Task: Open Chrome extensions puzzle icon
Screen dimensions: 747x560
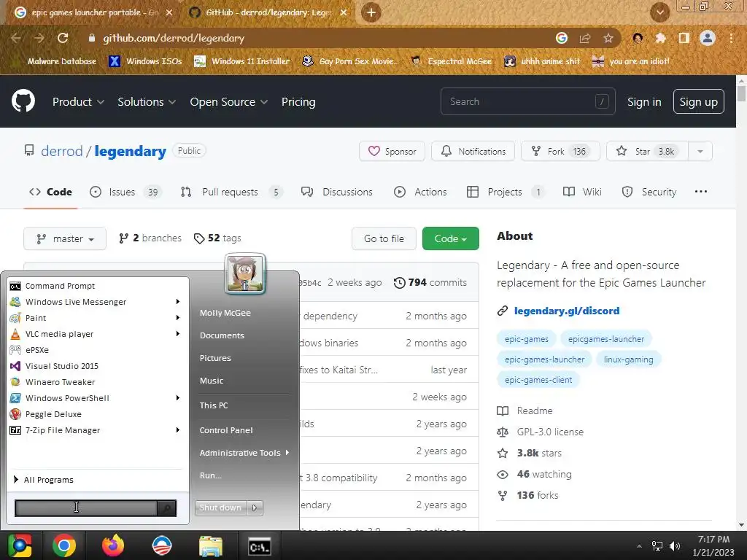Action: tap(660, 38)
